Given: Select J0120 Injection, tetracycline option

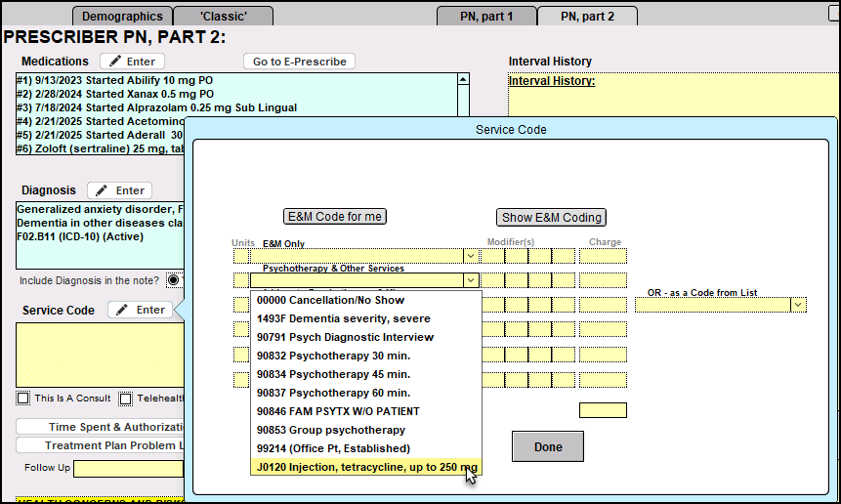Looking at the screenshot, I should pos(365,467).
